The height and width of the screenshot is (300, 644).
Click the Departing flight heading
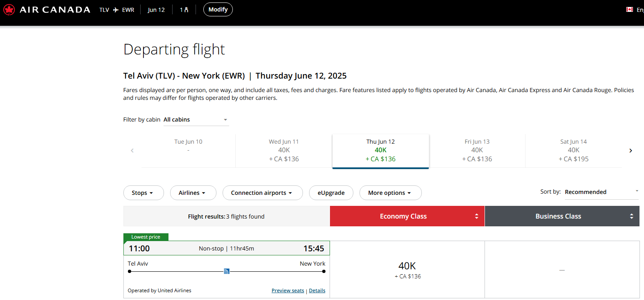coord(174,50)
